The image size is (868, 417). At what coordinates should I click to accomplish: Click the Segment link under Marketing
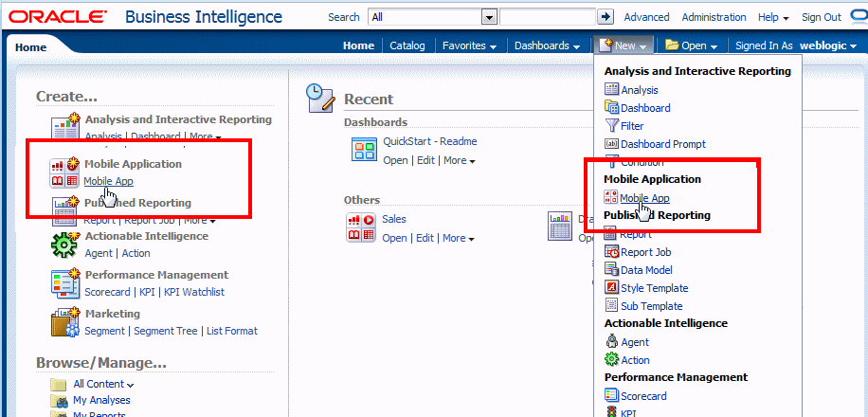104,331
